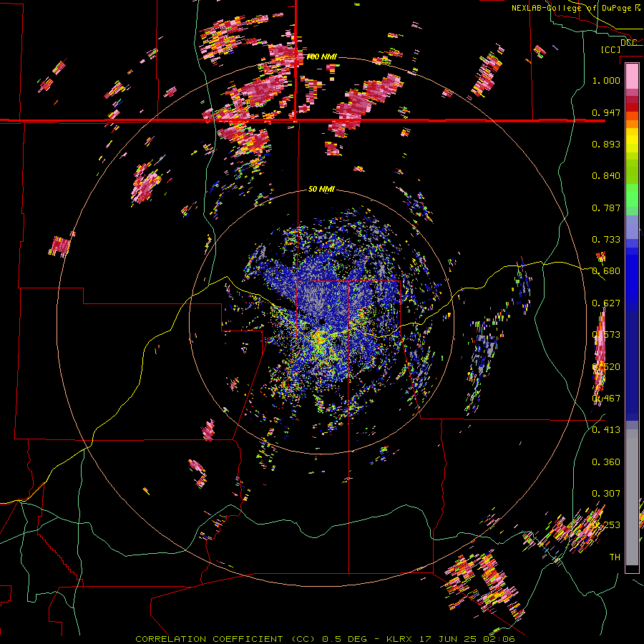The width and height of the screenshot is (644, 644).
Task: Click the 0.680 scale value
Action: 606,271
